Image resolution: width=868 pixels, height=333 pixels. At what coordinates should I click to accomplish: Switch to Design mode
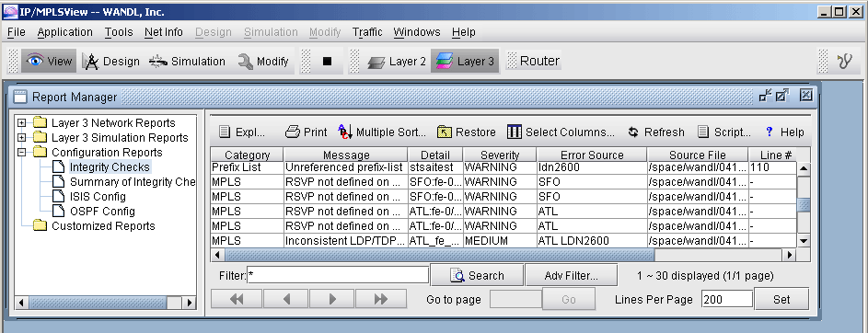[x=110, y=61]
